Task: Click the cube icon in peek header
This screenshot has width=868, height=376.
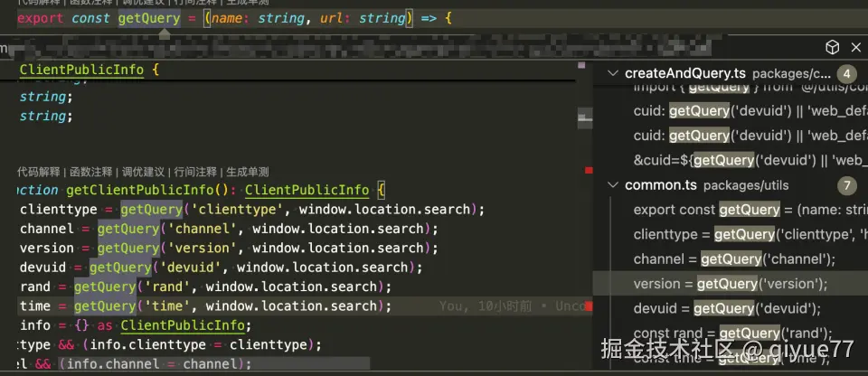Action: click(832, 48)
